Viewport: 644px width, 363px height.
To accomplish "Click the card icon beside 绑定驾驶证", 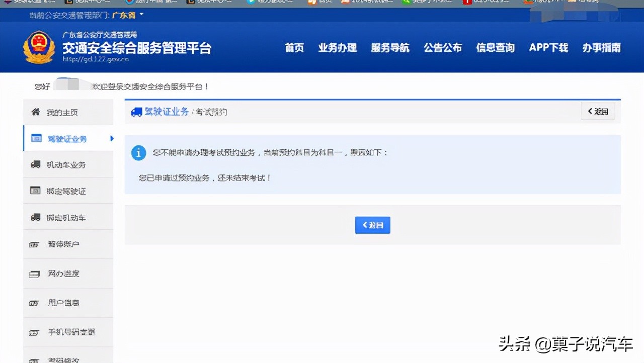I will coord(35,191).
